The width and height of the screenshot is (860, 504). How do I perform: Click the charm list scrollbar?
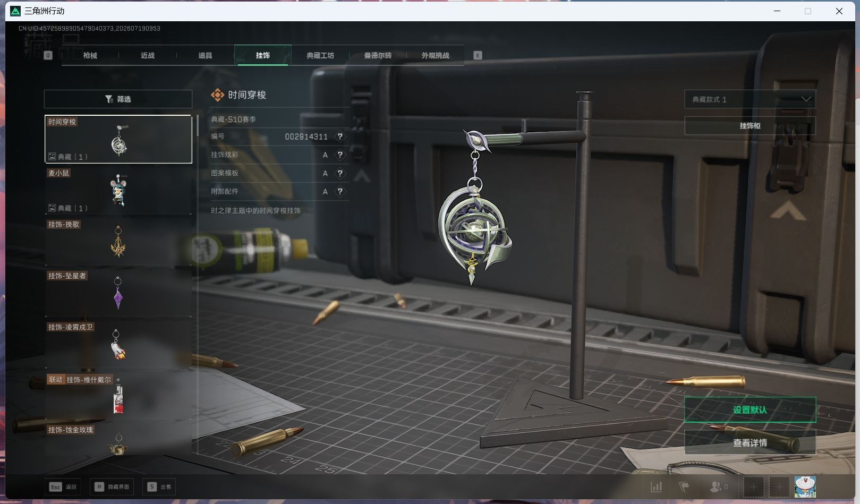(198, 125)
